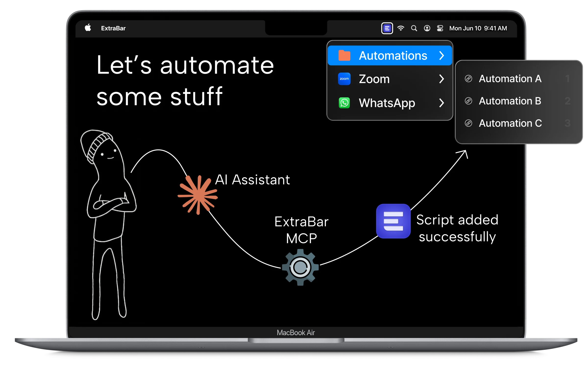This screenshot has width=588, height=368.
Task: Select the Zoom menu item
Action: (x=390, y=79)
